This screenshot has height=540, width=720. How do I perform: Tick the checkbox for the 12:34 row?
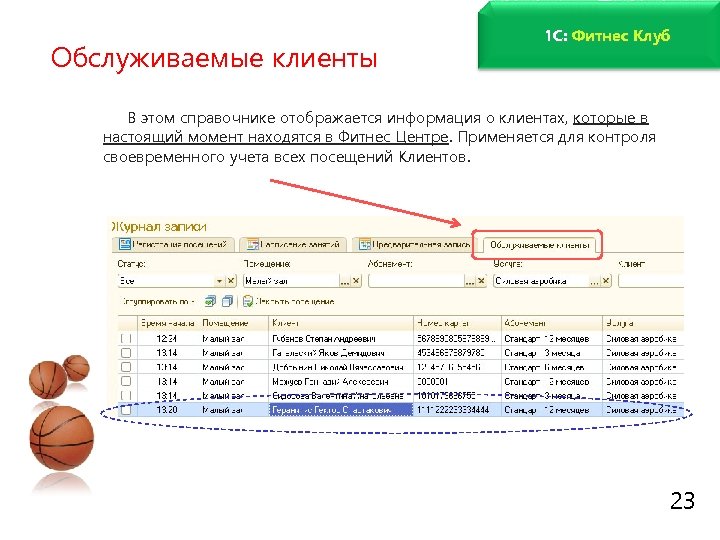pyautogui.click(x=126, y=338)
